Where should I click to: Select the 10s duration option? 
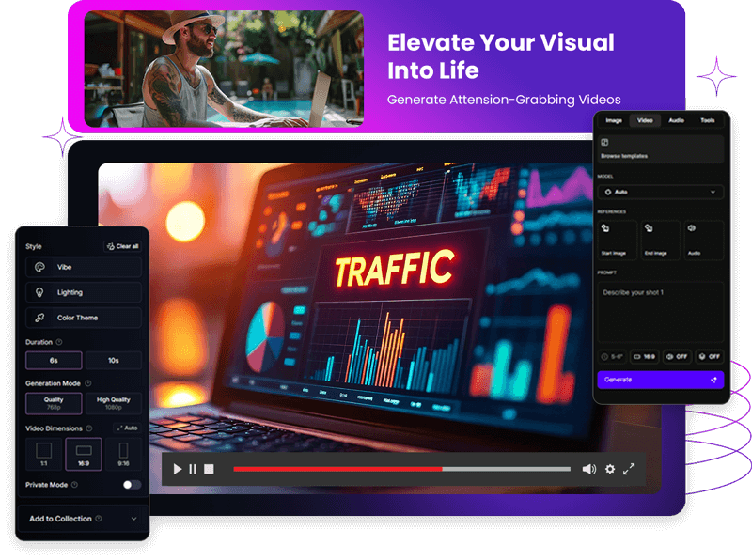[x=113, y=361]
